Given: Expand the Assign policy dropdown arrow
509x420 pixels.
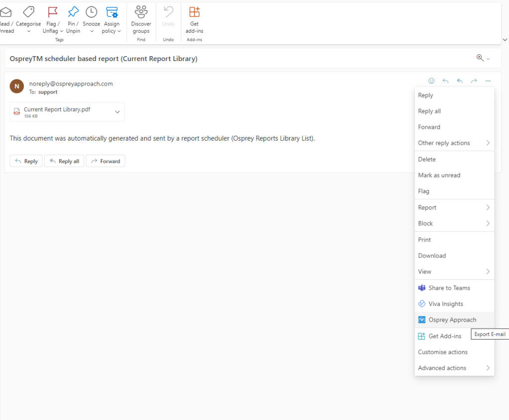Looking at the screenshot, I should 119,31.
